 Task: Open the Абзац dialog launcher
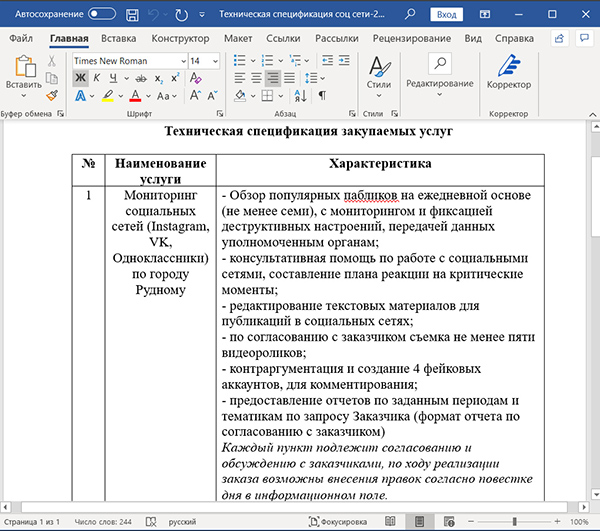[352, 114]
